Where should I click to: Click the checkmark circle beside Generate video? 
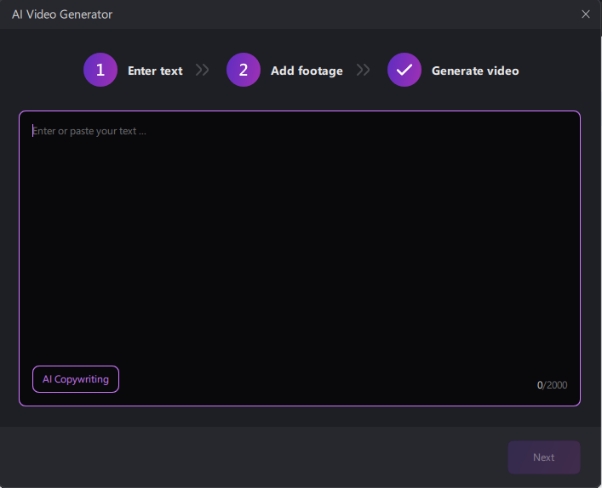pyautogui.click(x=404, y=70)
